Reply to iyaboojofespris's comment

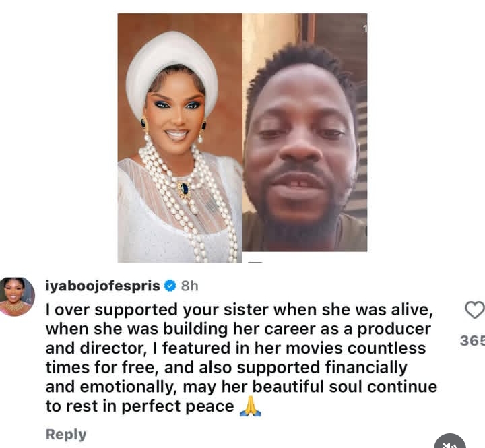pyautogui.click(x=66, y=435)
